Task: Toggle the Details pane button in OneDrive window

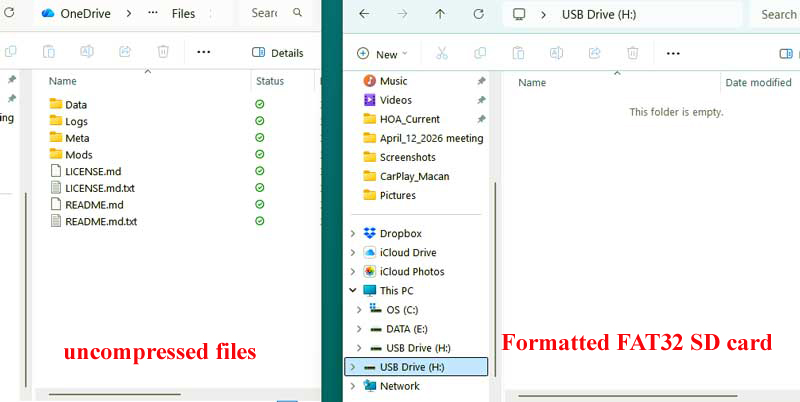Action: pyautogui.click(x=277, y=52)
